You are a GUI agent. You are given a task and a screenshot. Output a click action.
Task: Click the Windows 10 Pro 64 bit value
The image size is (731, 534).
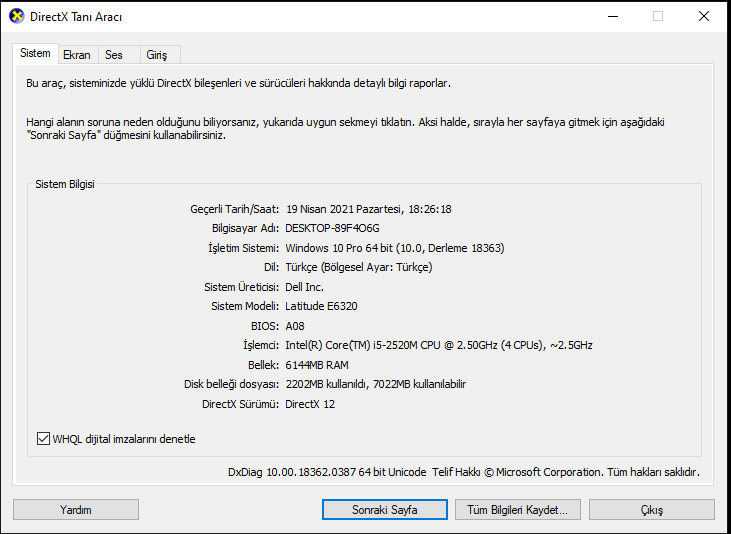395,248
